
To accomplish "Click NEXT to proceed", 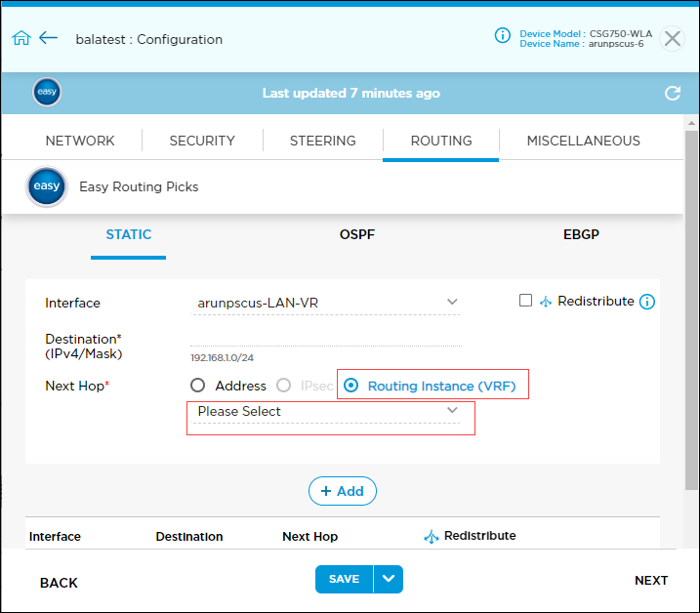I will click(x=651, y=581).
